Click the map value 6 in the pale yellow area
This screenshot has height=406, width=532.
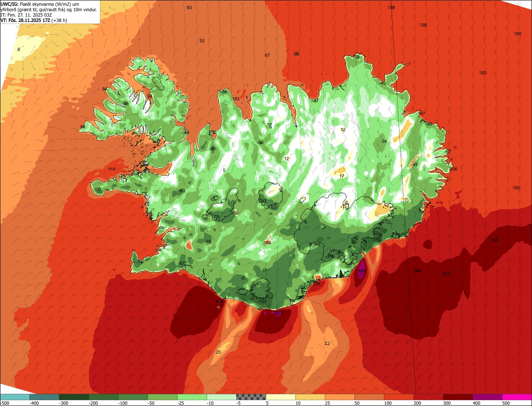click(19, 50)
